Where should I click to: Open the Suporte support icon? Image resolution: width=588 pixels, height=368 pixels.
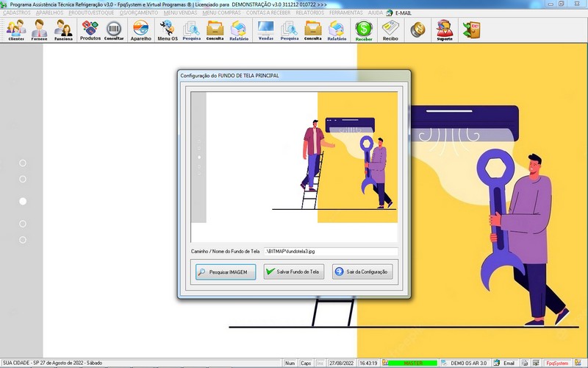[x=445, y=30]
